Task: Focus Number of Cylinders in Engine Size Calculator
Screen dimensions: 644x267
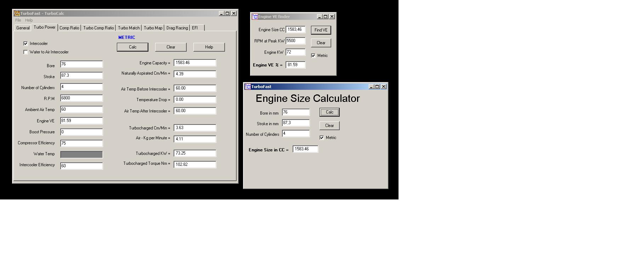Action: (x=296, y=133)
